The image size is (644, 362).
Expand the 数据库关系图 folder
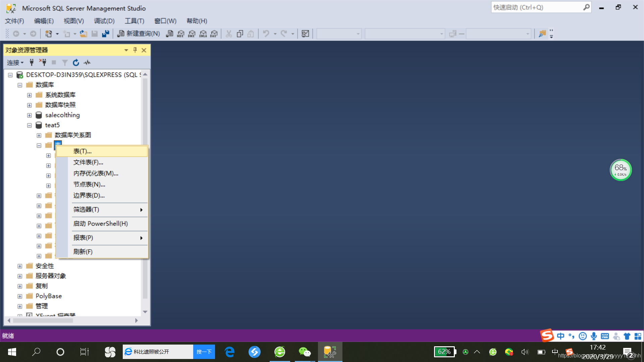tap(39, 135)
